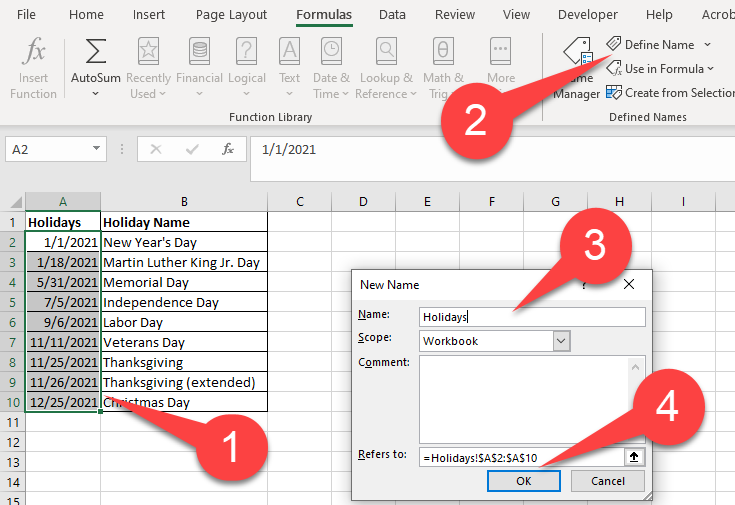The image size is (735, 505).
Task: Click Create from Selection command
Action: coord(670,93)
